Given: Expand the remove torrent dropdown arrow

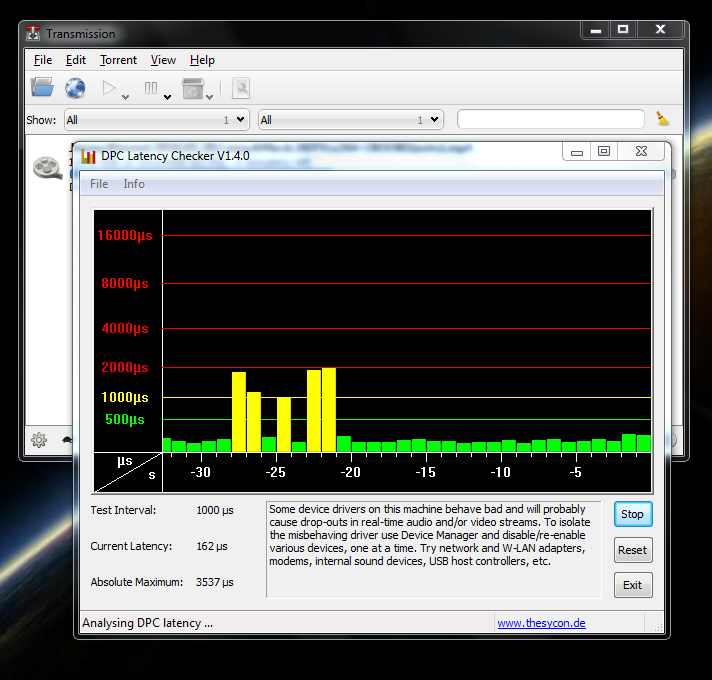Looking at the screenshot, I should (209, 97).
